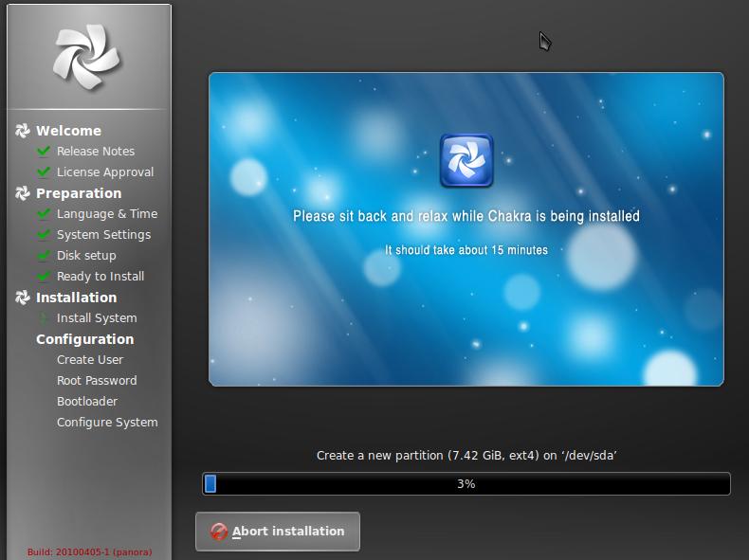
Task: Click the swirl icon beside Preparation
Action: [23, 193]
